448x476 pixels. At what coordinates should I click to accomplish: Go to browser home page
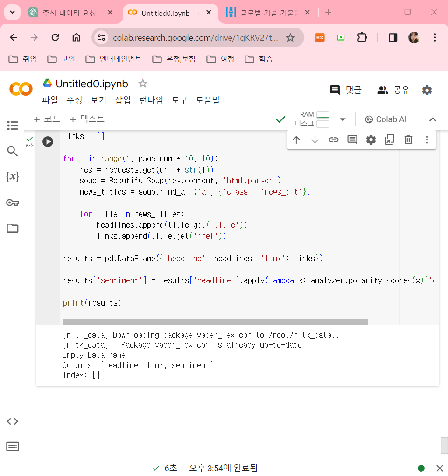point(76,37)
